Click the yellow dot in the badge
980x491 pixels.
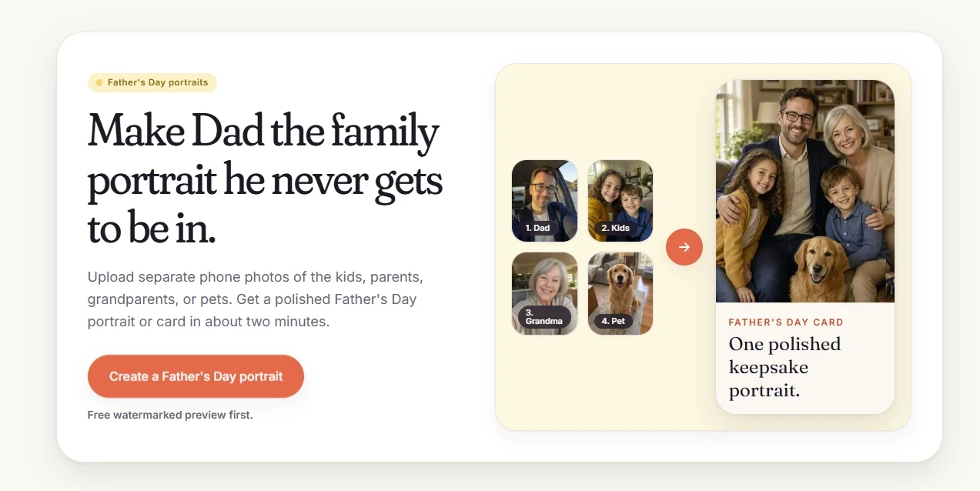click(99, 82)
